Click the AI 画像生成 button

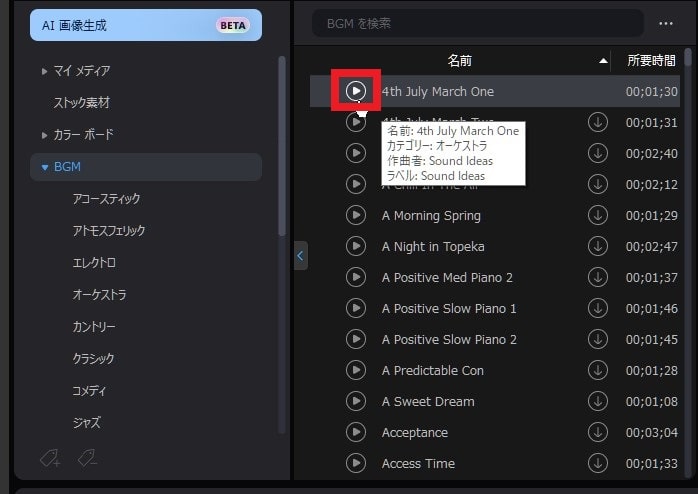(x=146, y=25)
